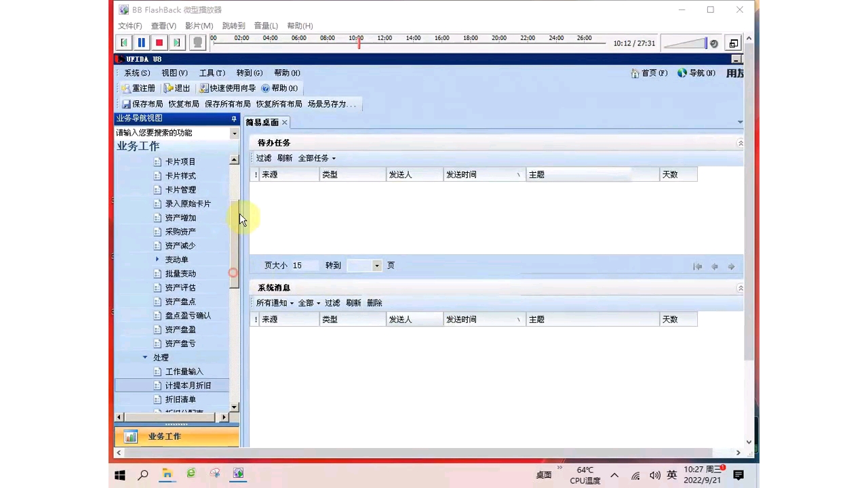Viewport: 868px width, 488px height.
Task: Expand the 变动单 tree node
Action: pos(157,260)
